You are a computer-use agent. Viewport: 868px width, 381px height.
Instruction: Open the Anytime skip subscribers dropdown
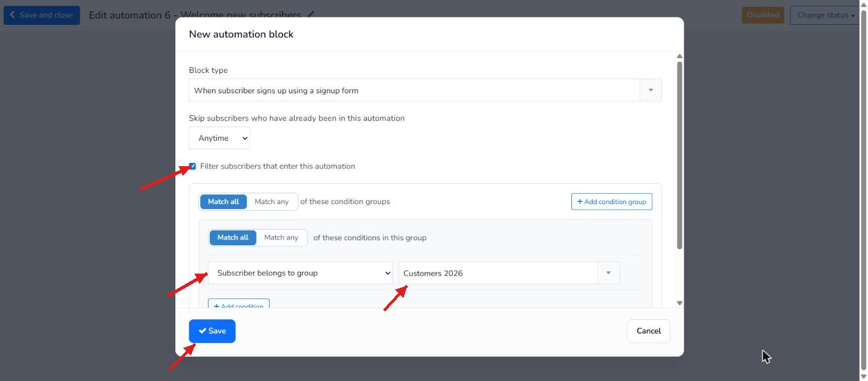coord(219,138)
